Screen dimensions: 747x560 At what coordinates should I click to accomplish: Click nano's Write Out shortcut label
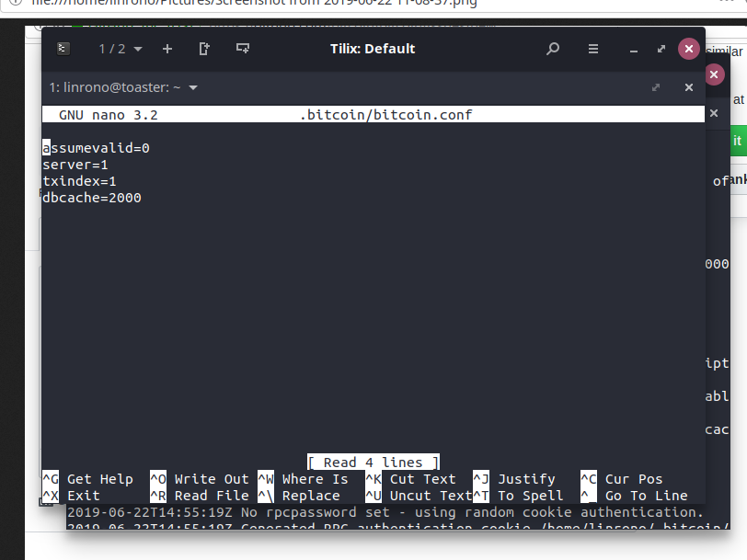coord(211,479)
